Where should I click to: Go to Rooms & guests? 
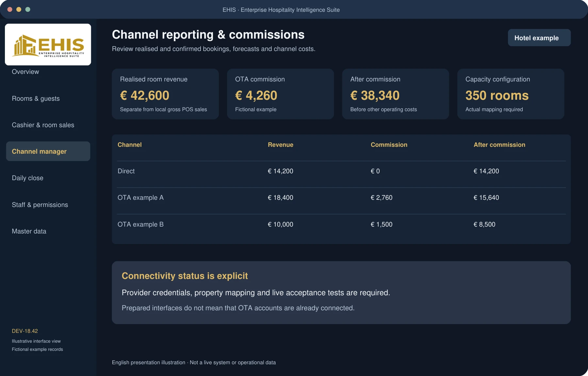pos(36,98)
